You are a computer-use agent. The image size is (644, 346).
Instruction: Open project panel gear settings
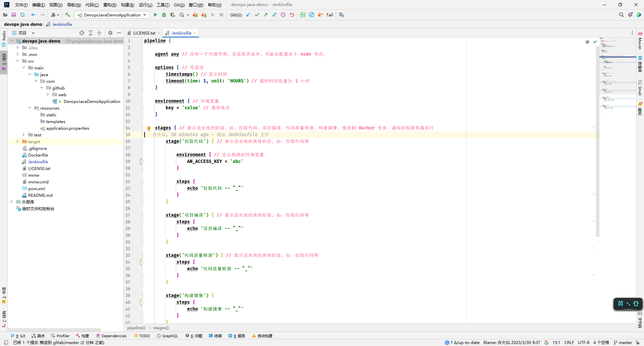pyautogui.click(x=110, y=33)
